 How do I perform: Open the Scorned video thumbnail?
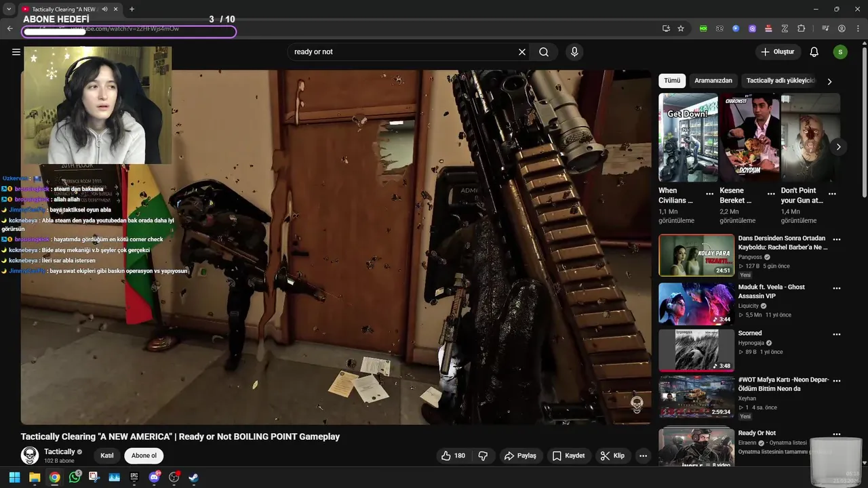coord(696,350)
